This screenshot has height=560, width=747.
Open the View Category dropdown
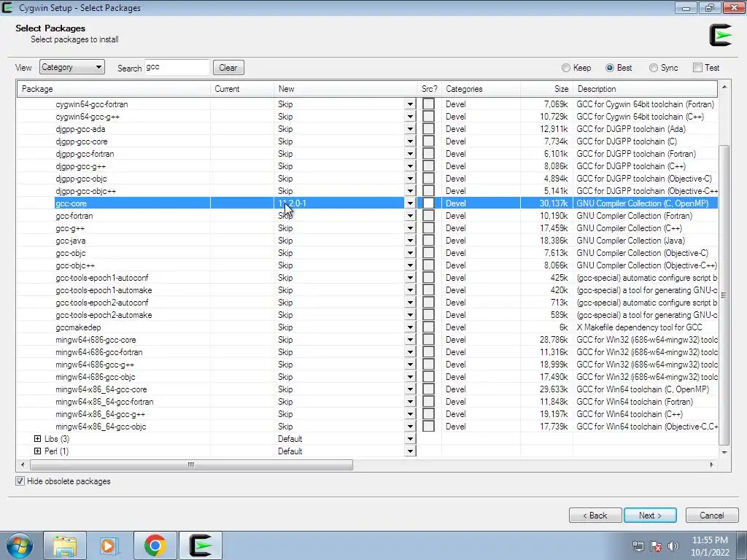tap(72, 67)
